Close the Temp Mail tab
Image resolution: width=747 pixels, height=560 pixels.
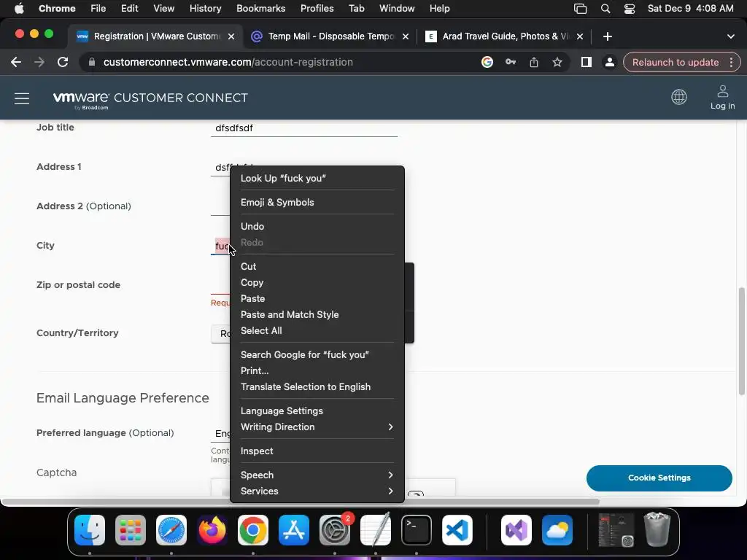point(406,36)
